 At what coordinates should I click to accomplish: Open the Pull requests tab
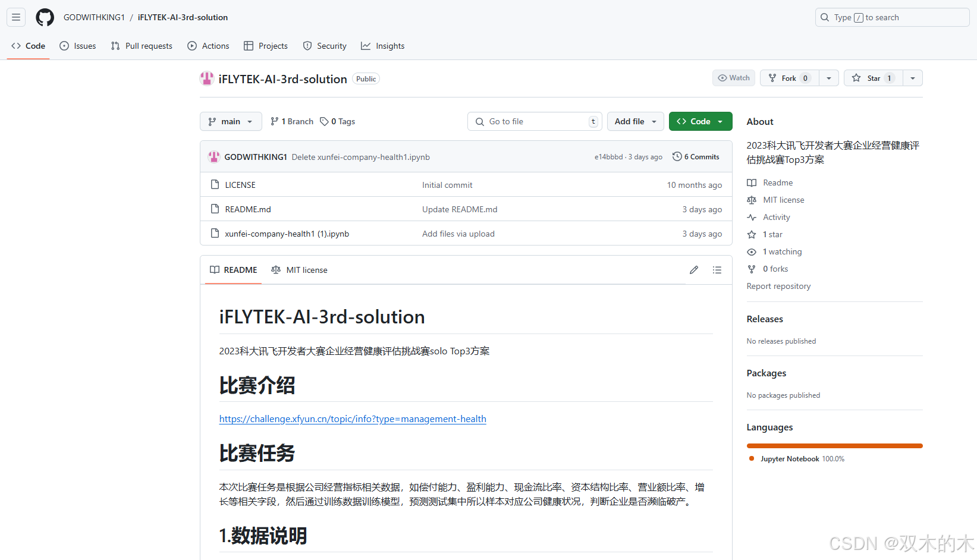(142, 46)
